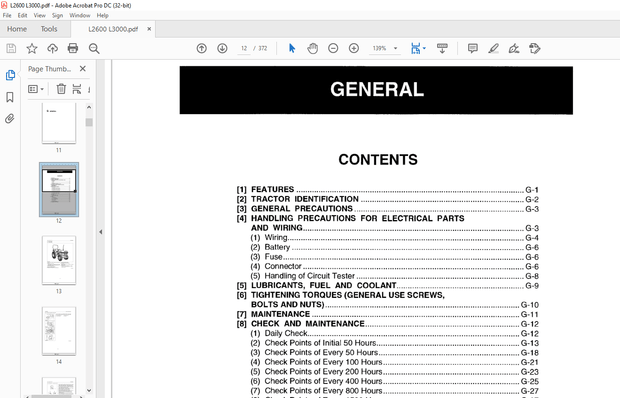Open the View menu

40,15
